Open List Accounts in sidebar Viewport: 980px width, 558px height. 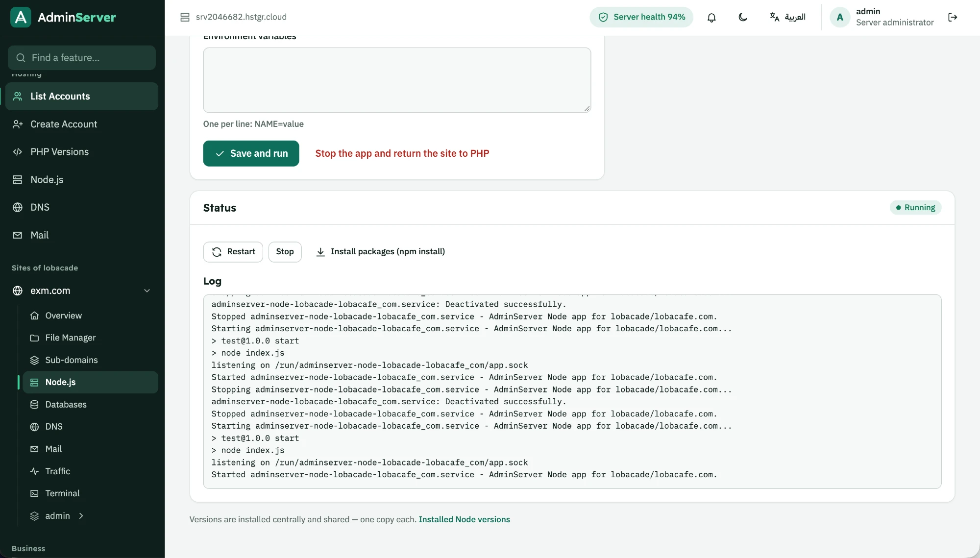click(82, 97)
